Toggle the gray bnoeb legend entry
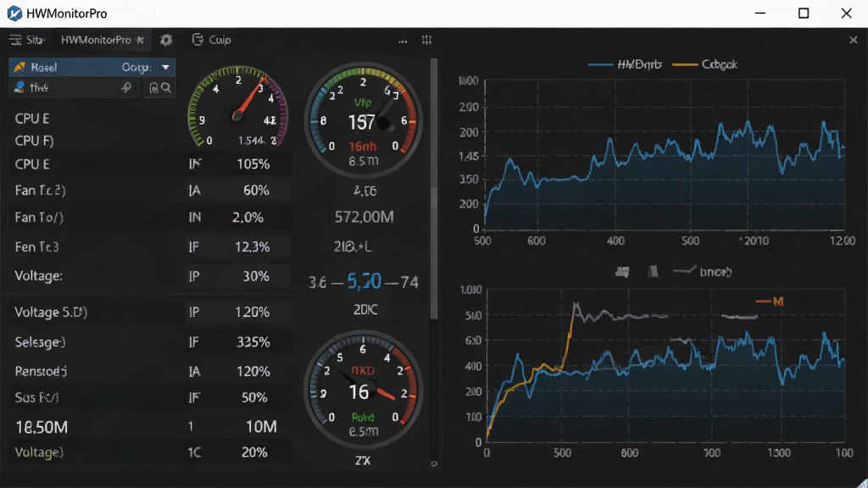The height and width of the screenshot is (488, 868). tap(703, 272)
